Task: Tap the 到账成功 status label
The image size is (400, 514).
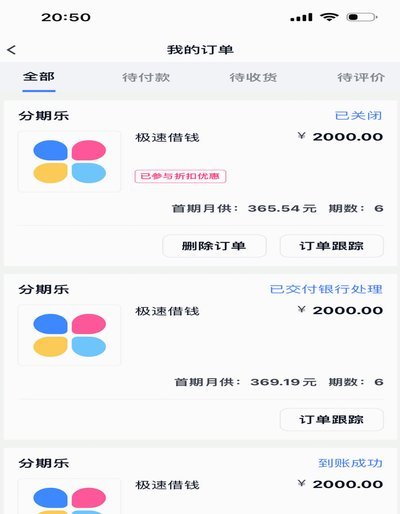Action: click(x=350, y=463)
